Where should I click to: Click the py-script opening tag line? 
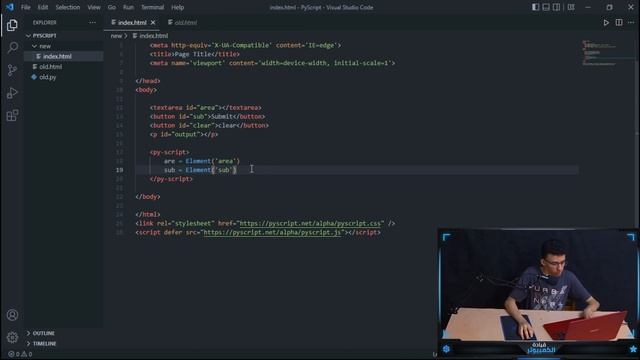pos(169,152)
